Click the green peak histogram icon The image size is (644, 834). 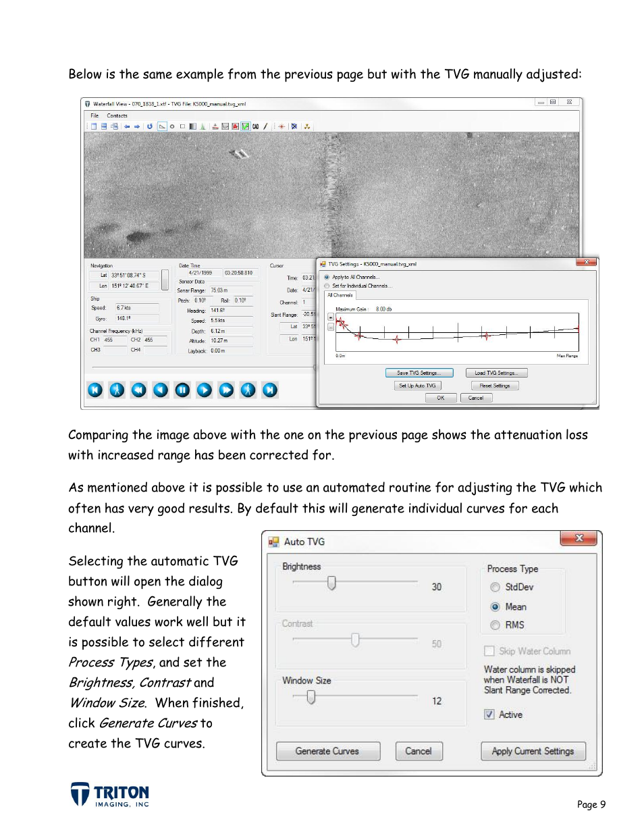click(x=203, y=126)
